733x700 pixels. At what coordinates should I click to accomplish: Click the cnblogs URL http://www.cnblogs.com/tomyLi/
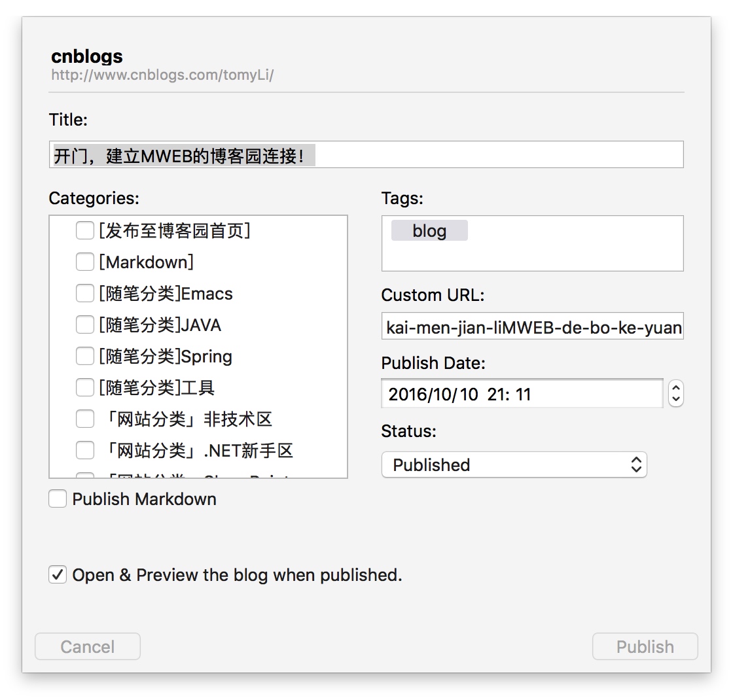[162, 75]
